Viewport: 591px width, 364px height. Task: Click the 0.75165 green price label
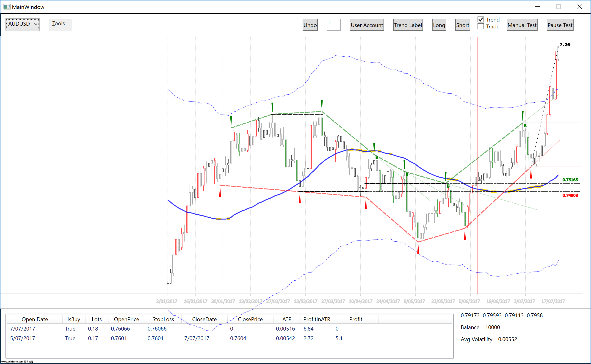pos(570,180)
